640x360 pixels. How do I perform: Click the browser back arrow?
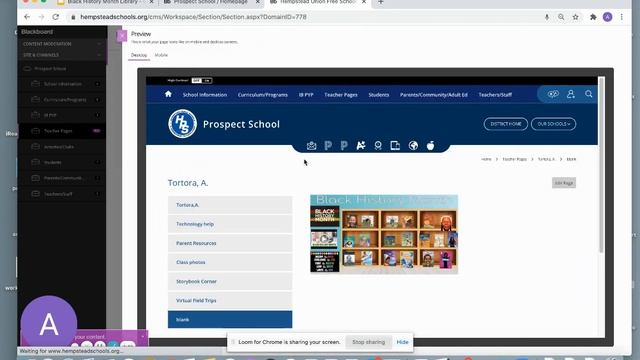pyautogui.click(x=27, y=17)
